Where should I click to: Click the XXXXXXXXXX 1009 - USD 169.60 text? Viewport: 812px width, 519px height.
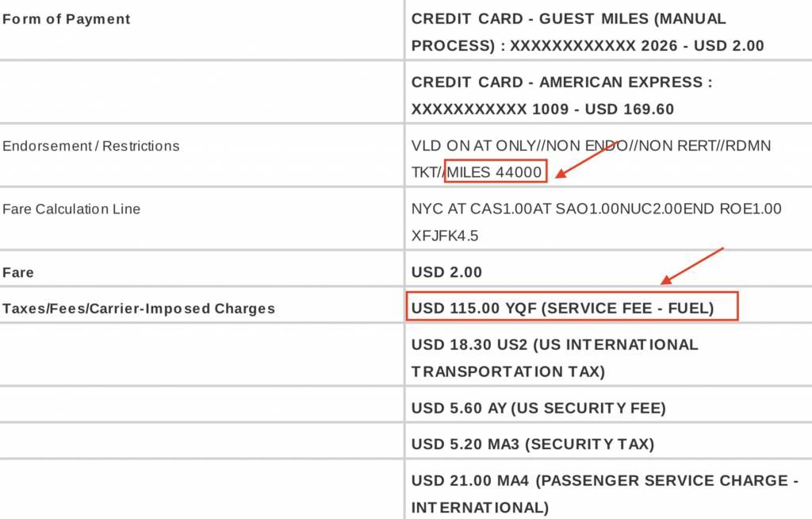point(542,110)
